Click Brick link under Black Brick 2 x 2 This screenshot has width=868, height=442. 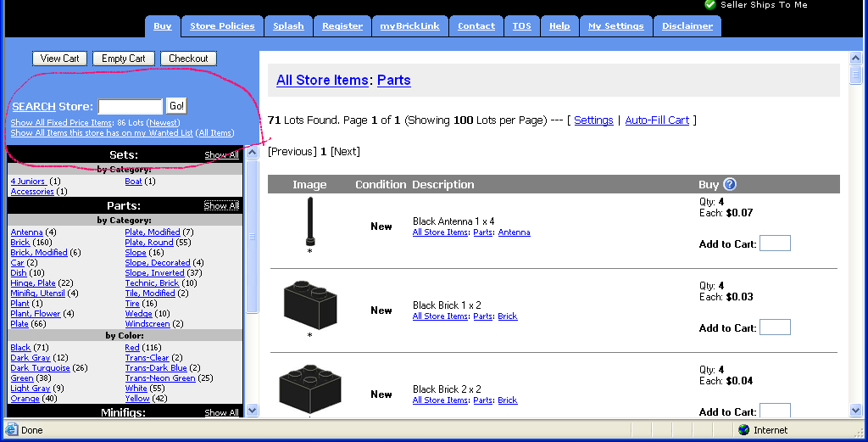[x=508, y=400]
